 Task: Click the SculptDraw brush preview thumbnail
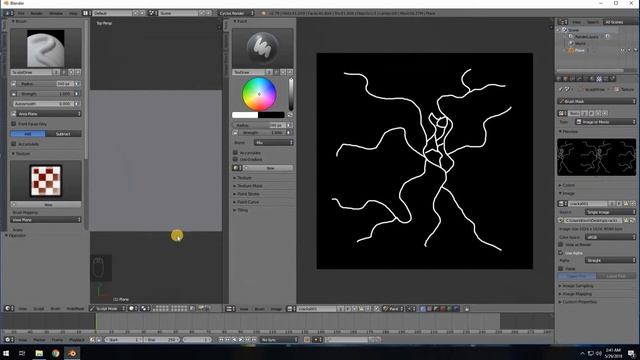point(45,48)
